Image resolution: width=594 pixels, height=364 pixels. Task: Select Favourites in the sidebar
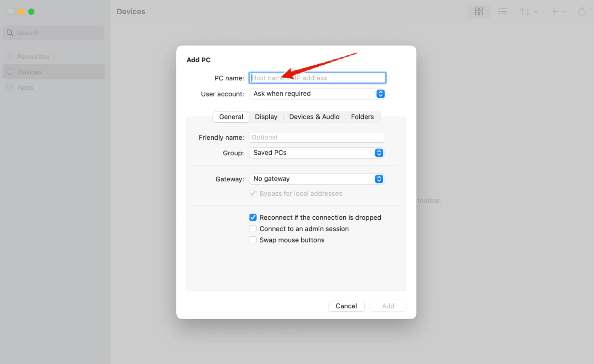[33, 56]
